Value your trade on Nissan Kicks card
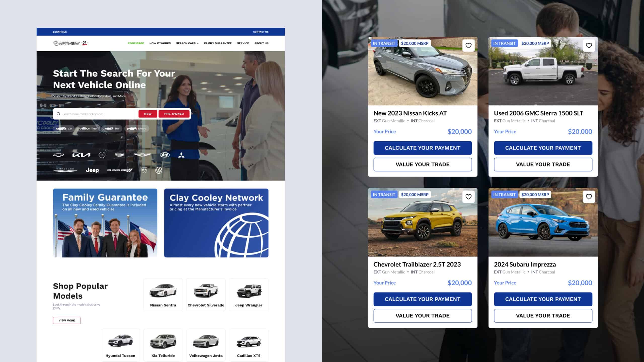The height and width of the screenshot is (362, 644). [x=423, y=164]
